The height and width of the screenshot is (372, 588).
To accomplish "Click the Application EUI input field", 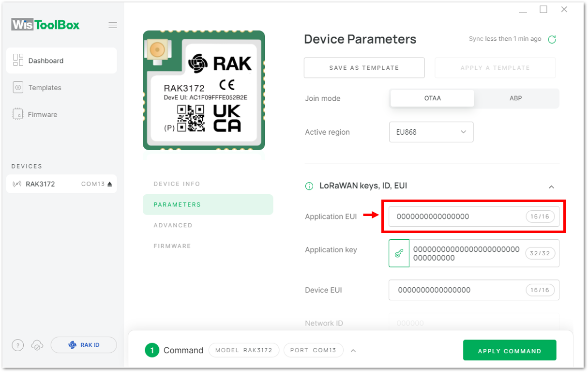I will 474,217.
